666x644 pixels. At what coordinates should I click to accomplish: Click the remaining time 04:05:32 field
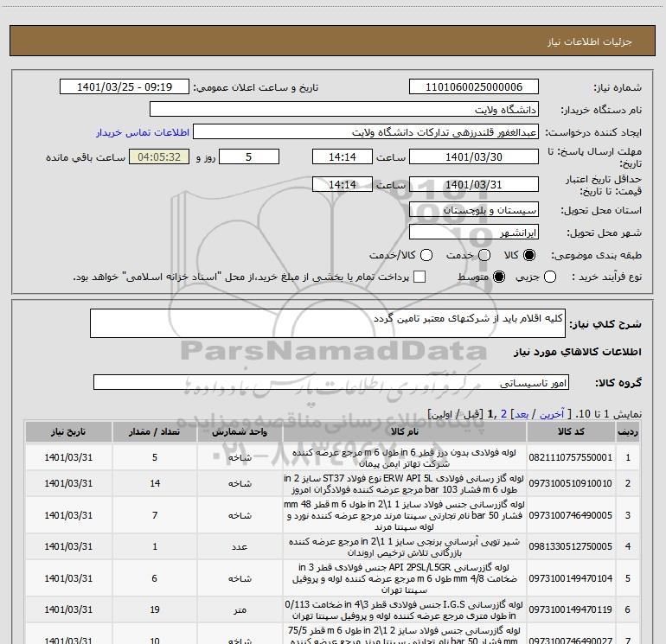pos(159,156)
